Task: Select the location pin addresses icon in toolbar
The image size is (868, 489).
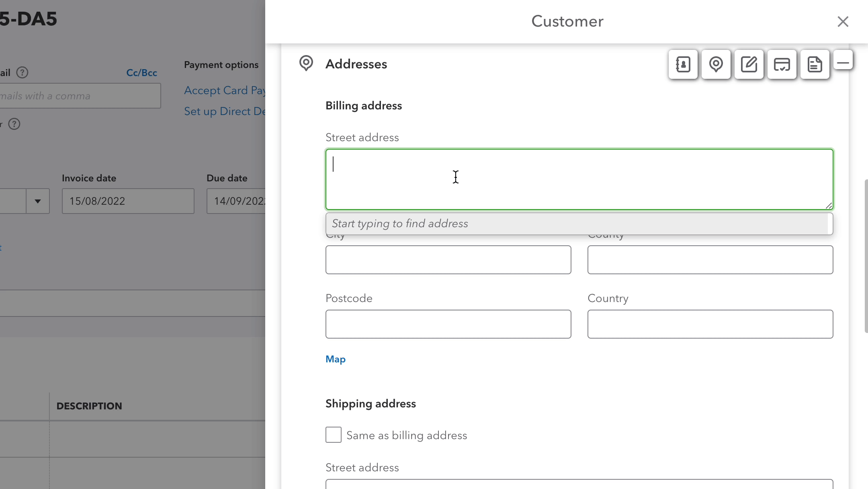Action: click(716, 64)
